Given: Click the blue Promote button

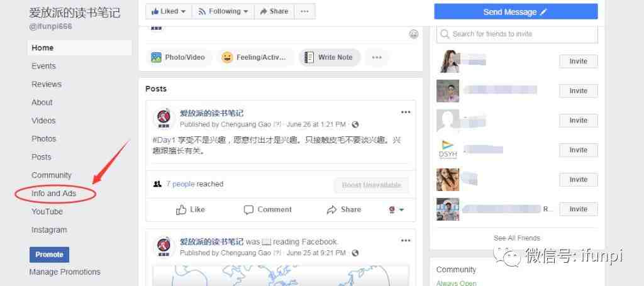Looking at the screenshot, I should coord(49,255).
